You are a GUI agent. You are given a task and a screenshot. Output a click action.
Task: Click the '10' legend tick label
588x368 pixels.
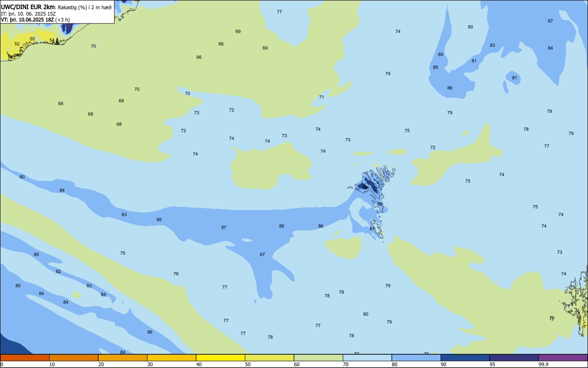(52, 364)
